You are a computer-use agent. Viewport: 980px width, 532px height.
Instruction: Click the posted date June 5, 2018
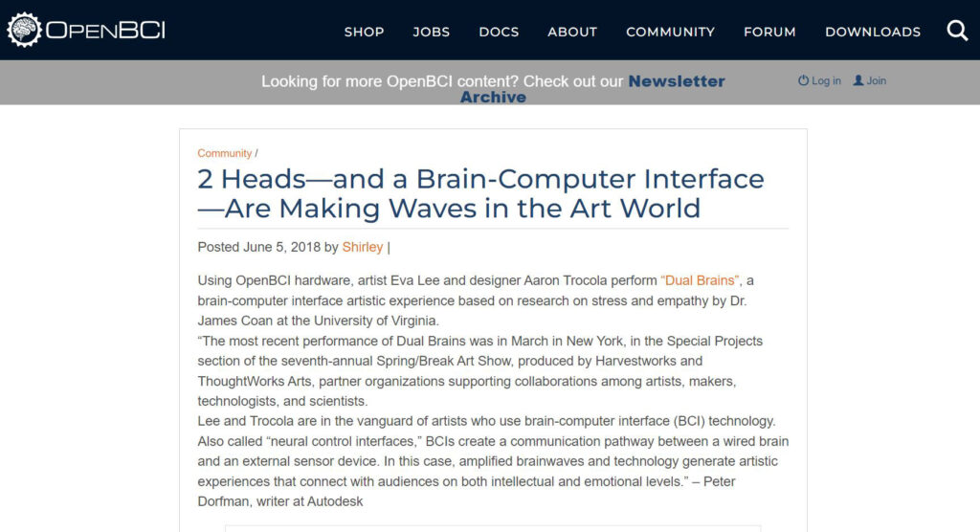(281, 247)
